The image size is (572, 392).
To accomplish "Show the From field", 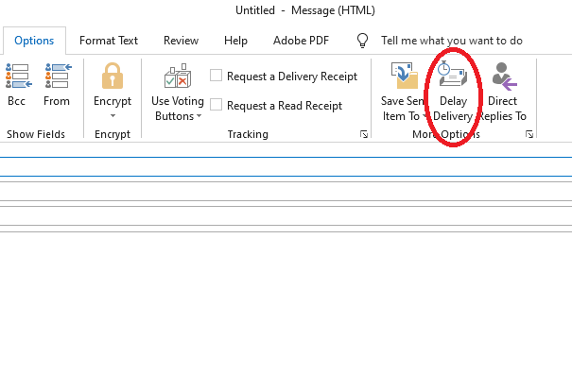I will [57, 86].
